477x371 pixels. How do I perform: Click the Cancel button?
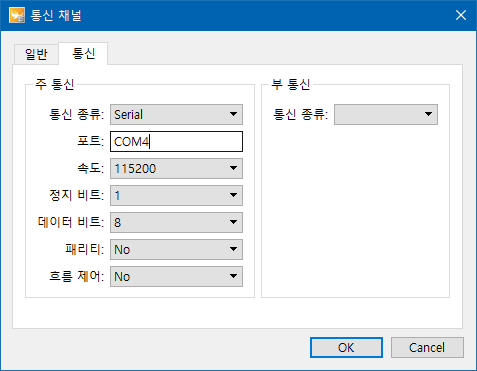[x=427, y=347]
